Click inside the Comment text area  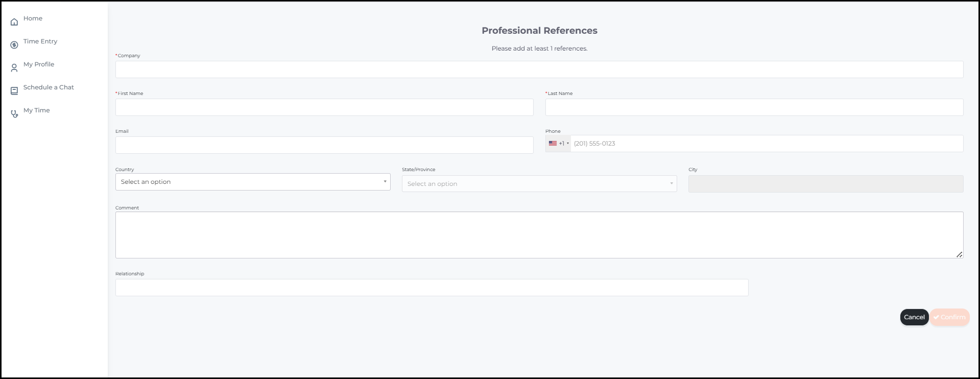tap(539, 235)
